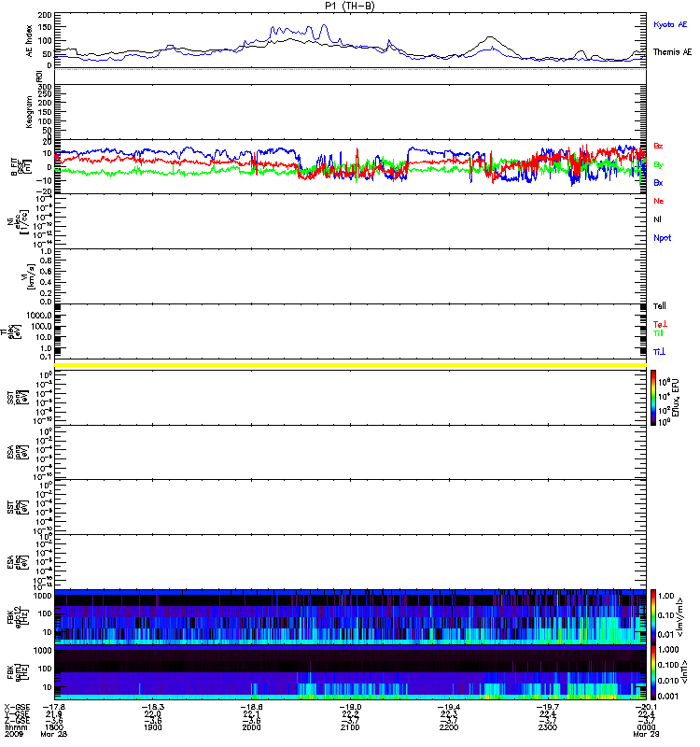
Task: Click the '2100' time axis label
Action: (350, 727)
